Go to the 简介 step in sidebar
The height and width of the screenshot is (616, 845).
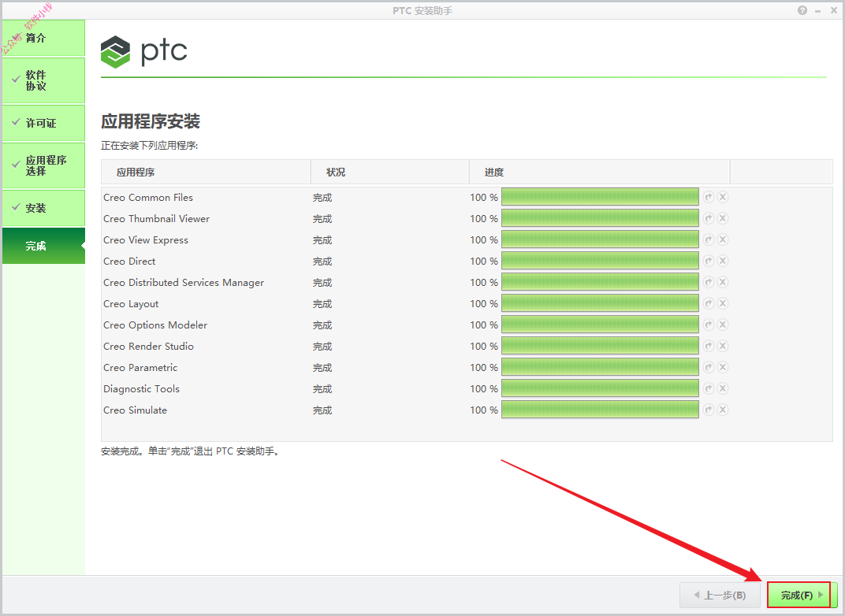tap(43, 38)
